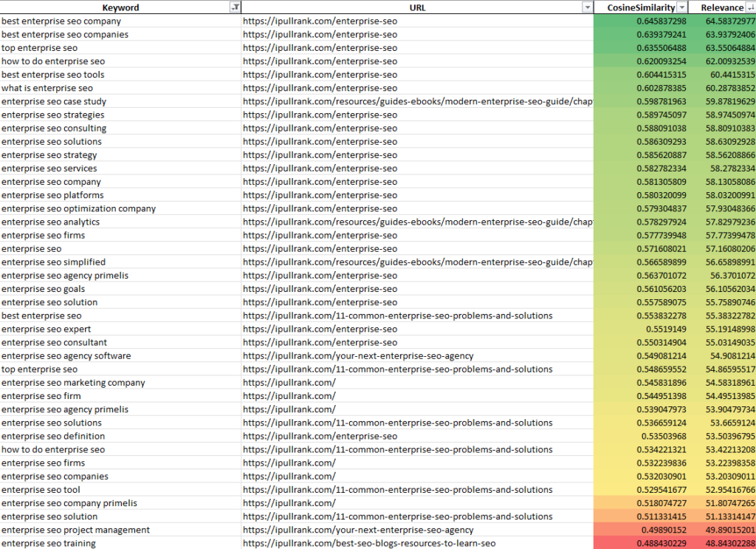756x549 pixels.
Task: Click the URL for 'enterprise seo analytics'
Action: [x=418, y=222]
